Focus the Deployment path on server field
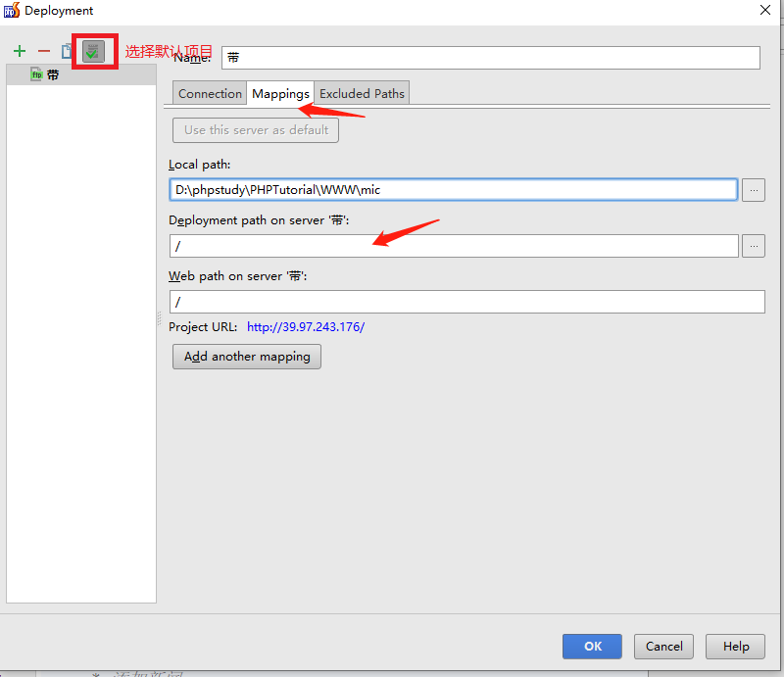The image size is (784, 677). [454, 246]
